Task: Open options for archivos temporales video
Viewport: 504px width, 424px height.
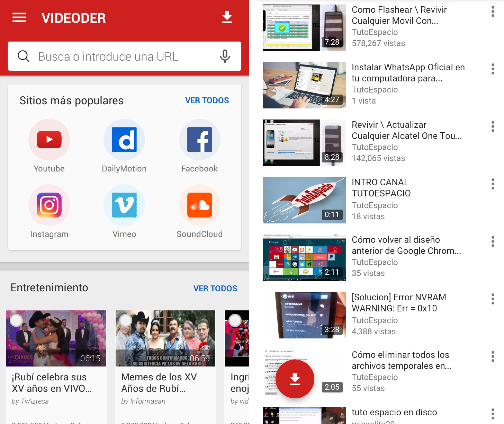Action: coord(493,356)
